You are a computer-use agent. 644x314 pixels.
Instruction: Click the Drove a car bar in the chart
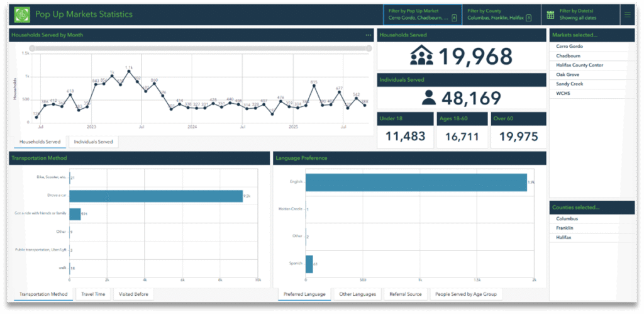tap(156, 196)
